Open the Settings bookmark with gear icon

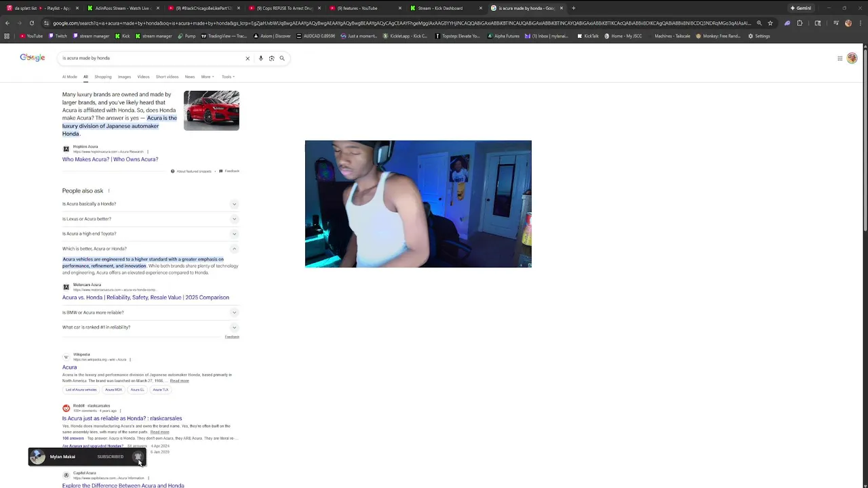click(x=759, y=36)
